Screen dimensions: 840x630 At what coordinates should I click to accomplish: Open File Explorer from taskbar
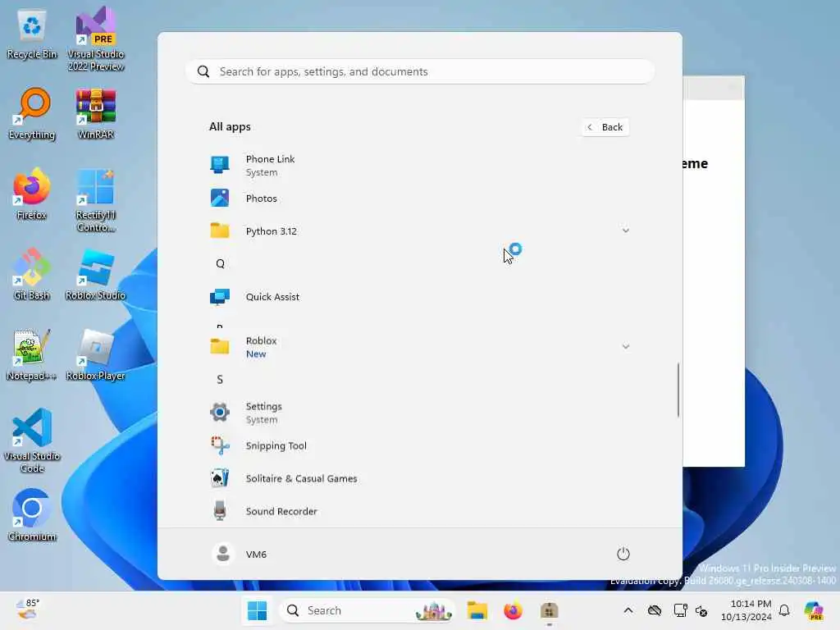[477, 610]
